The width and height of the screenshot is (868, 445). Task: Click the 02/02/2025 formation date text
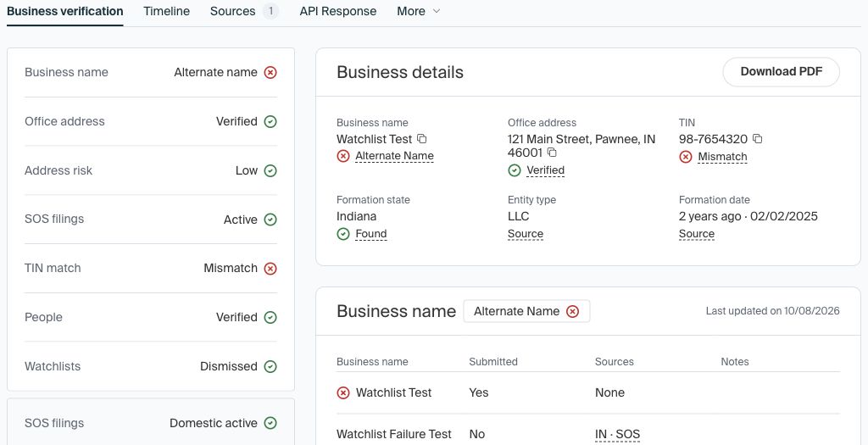784,216
